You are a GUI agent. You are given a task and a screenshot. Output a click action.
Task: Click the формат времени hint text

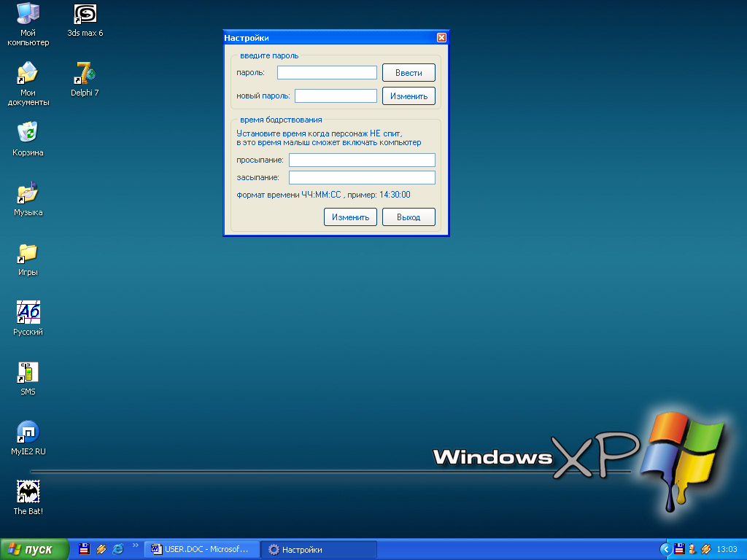(323, 195)
